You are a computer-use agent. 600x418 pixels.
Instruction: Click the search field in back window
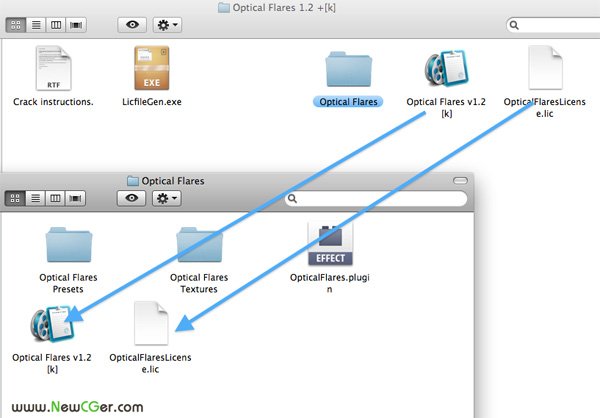(x=553, y=25)
